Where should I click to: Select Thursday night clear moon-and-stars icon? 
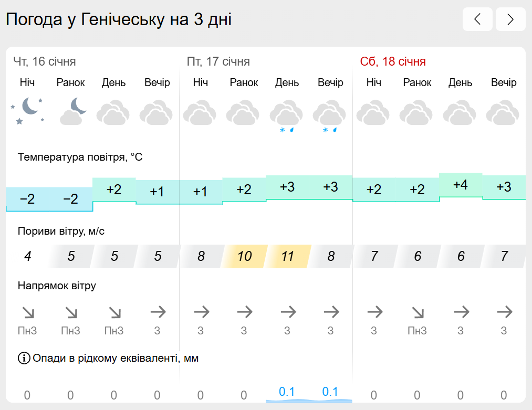click(27, 111)
